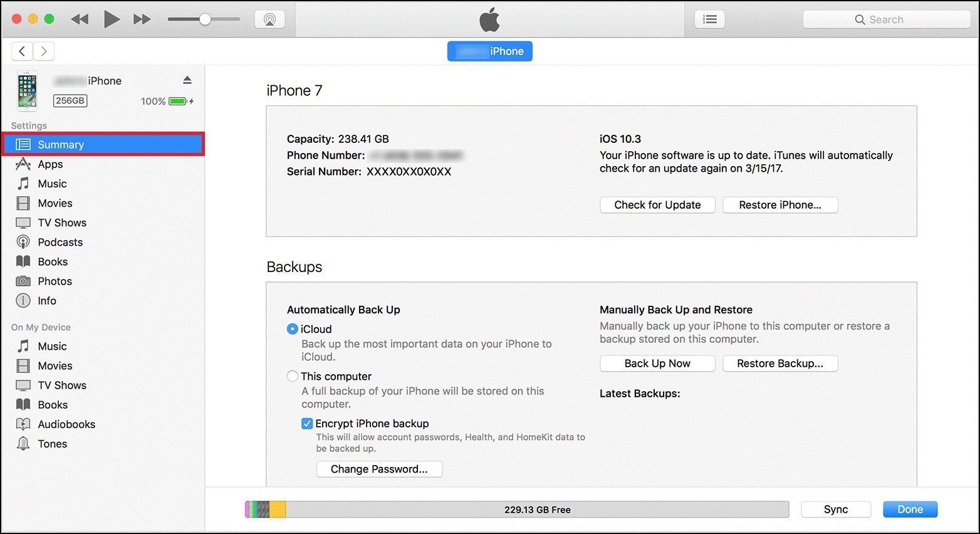The width and height of the screenshot is (980, 534).
Task: Click the volume slider knob
Action: [x=205, y=19]
